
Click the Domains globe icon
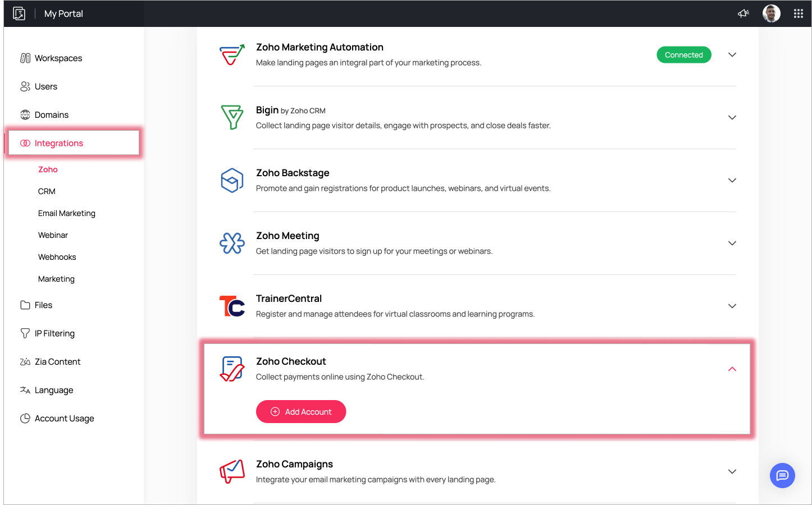pyautogui.click(x=25, y=114)
